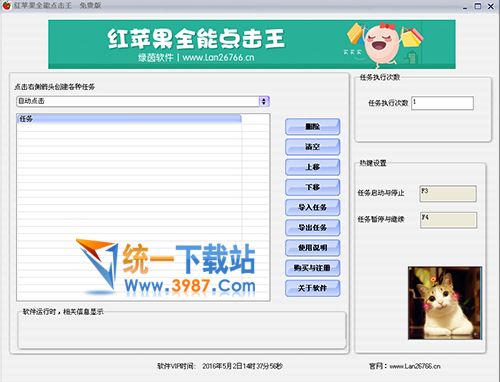The height and width of the screenshot is (382, 500).
Task: Open 使用说明 usage instructions
Action: pos(313,248)
